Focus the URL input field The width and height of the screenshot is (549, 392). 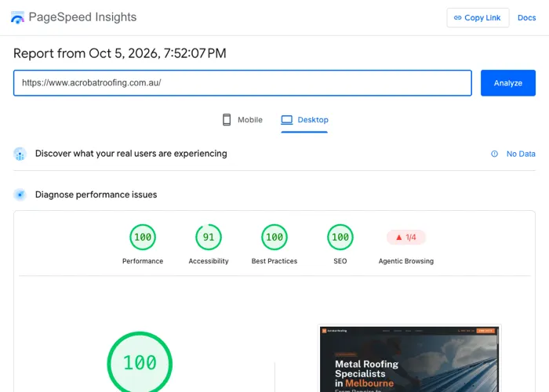pos(242,83)
